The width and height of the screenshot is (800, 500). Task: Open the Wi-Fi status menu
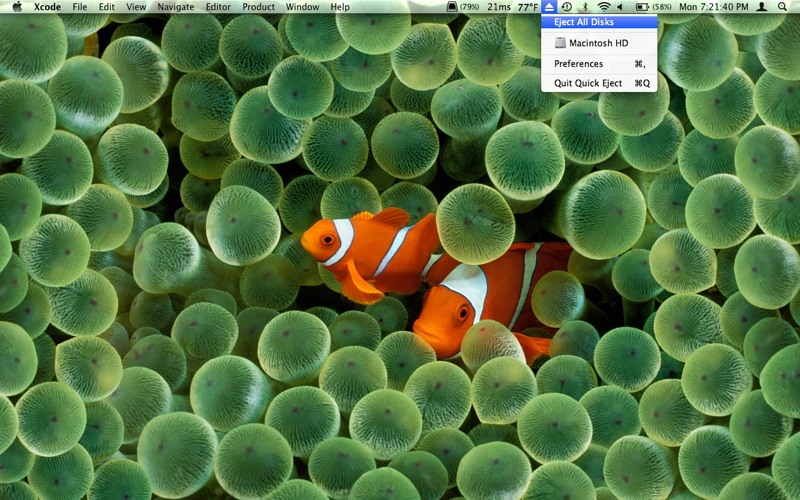click(x=604, y=7)
